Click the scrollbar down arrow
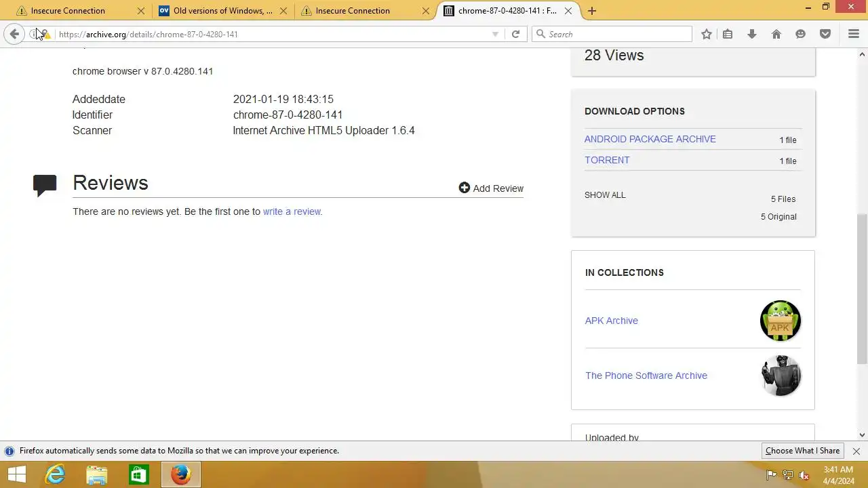The width and height of the screenshot is (868, 488). tap(862, 435)
